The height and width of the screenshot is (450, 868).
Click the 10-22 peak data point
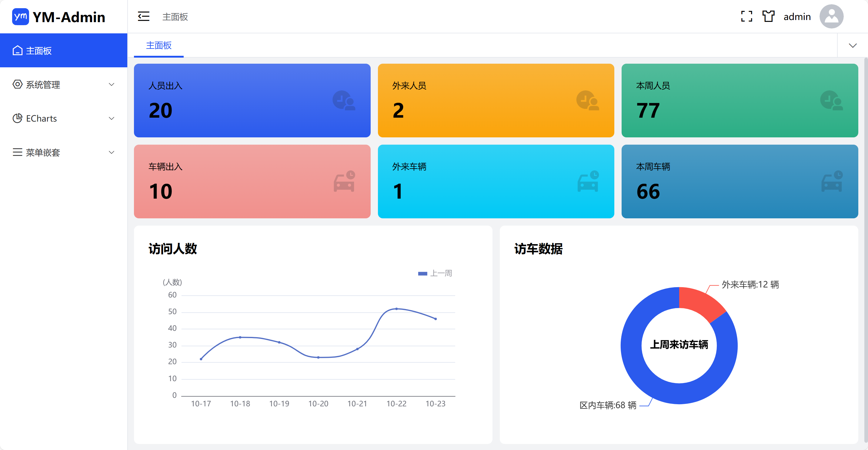396,309
